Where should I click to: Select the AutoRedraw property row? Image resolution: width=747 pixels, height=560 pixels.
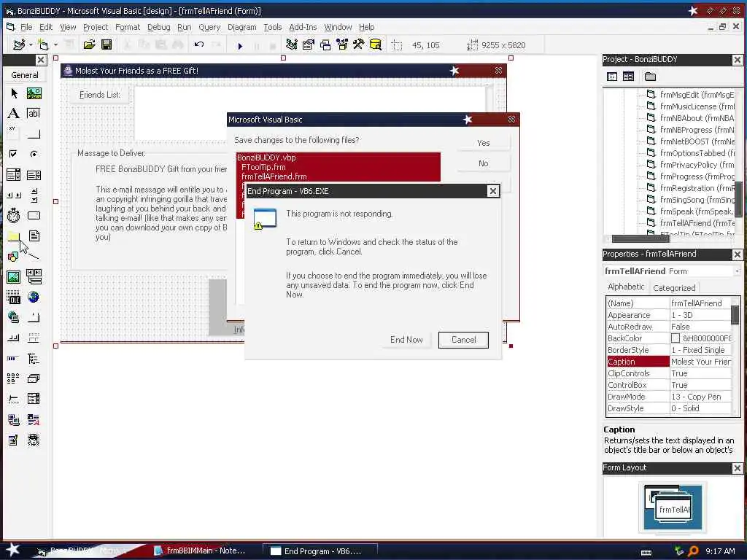[669, 327]
